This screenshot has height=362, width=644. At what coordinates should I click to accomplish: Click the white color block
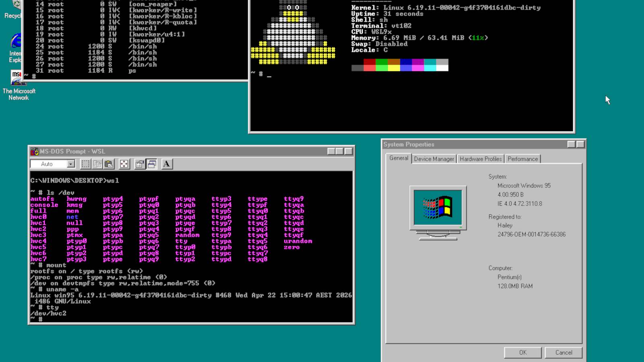click(x=442, y=68)
